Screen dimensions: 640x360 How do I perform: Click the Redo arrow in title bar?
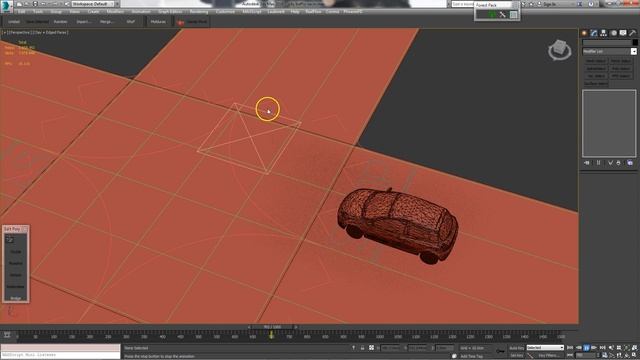tap(54, 4)
